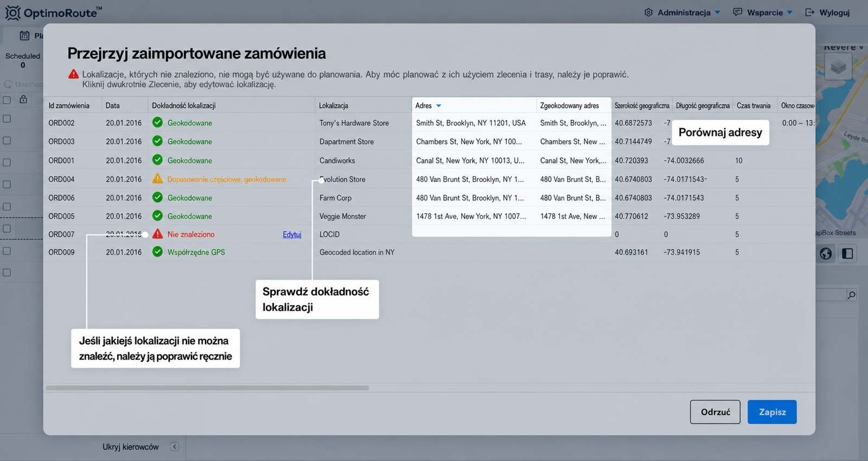This screenshot has height=461, width=868.
Task: Click Zgeokodowany adres column header
Action: (x=573, y=105)
